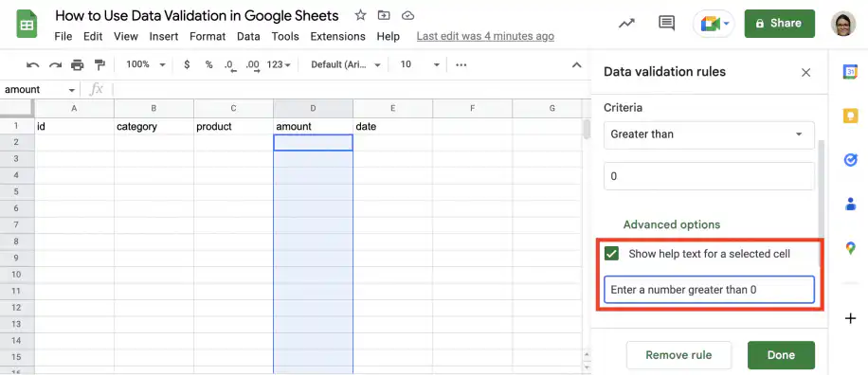Format as currency with dollar icon
The width and height of the screenshot is (868, 375).
click(x=187, y=64)
